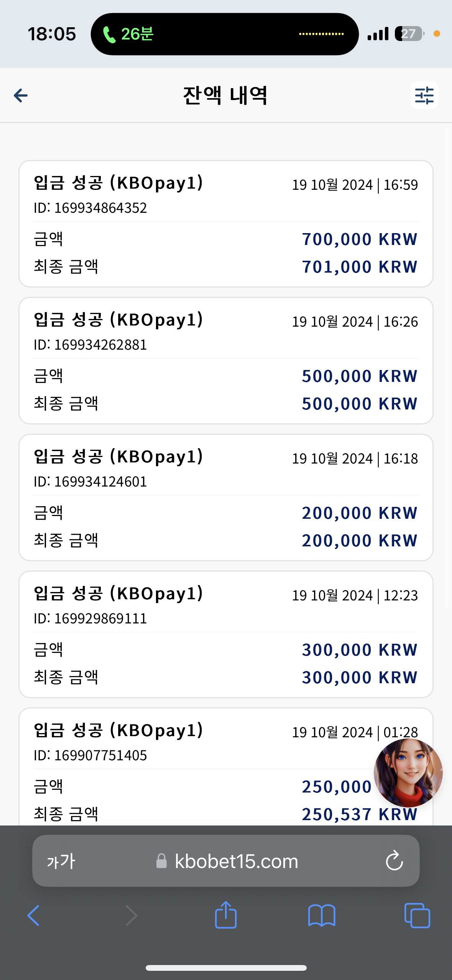
Task: Tap the battery status indicator
Action: point(409,34)
